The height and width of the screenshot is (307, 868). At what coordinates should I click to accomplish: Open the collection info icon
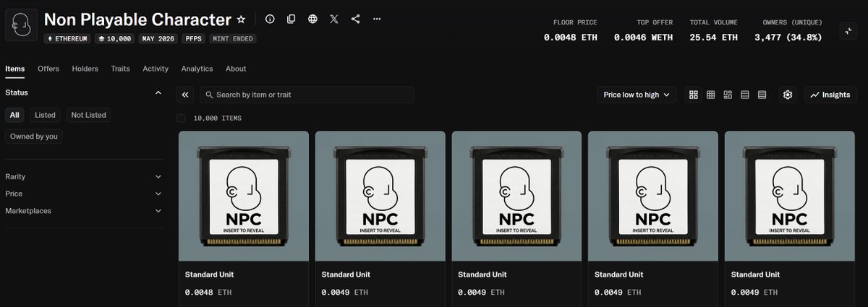(x=270, y=19)
